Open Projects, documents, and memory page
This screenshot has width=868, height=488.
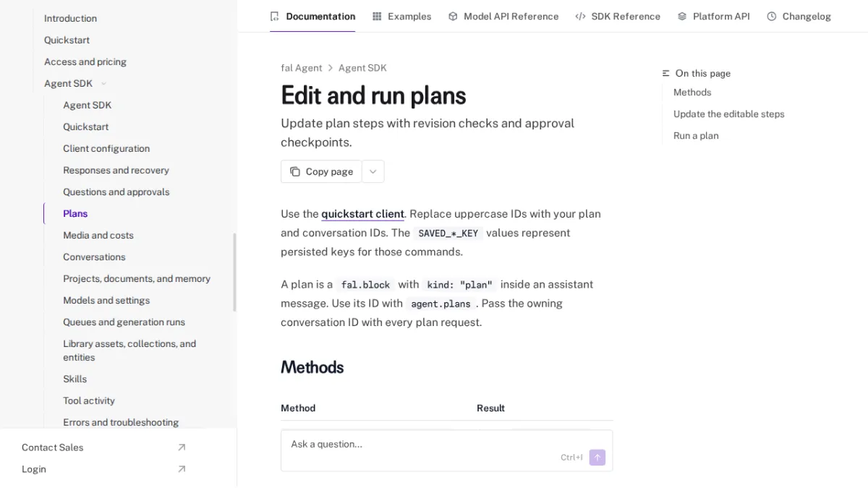137,279
